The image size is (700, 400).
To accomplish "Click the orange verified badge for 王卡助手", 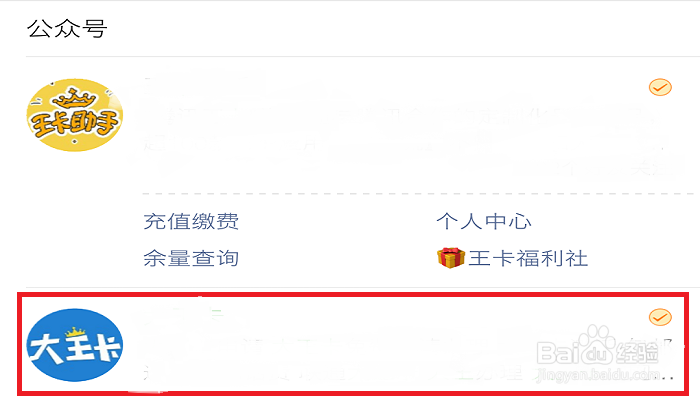I will pyautogui.click(x=660, y=87).
